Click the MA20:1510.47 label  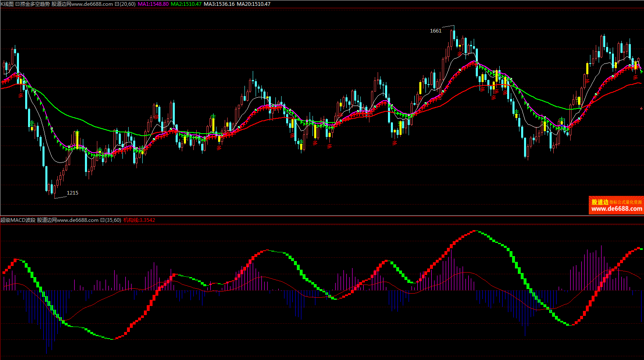click(x=254, y=4)
